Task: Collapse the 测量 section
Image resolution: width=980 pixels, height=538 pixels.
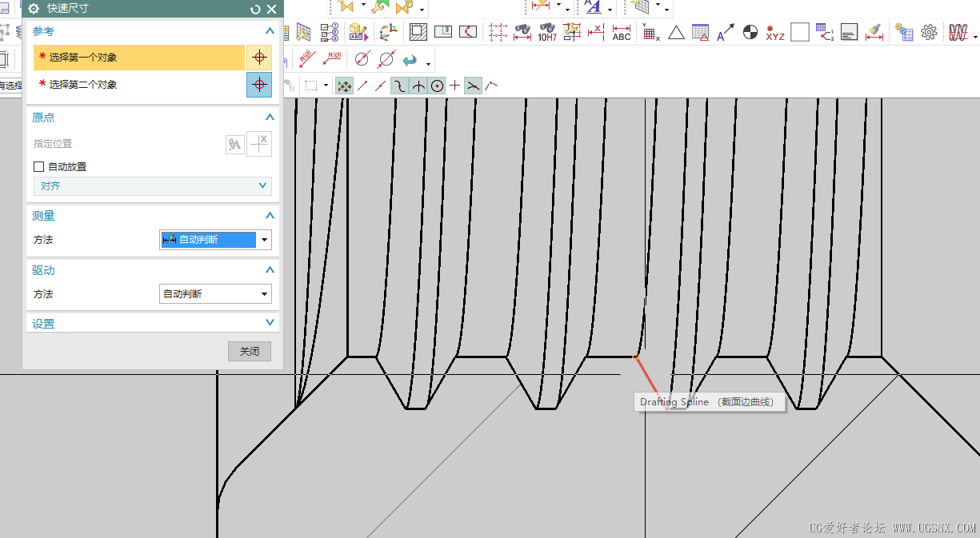Action: point(270,216)
